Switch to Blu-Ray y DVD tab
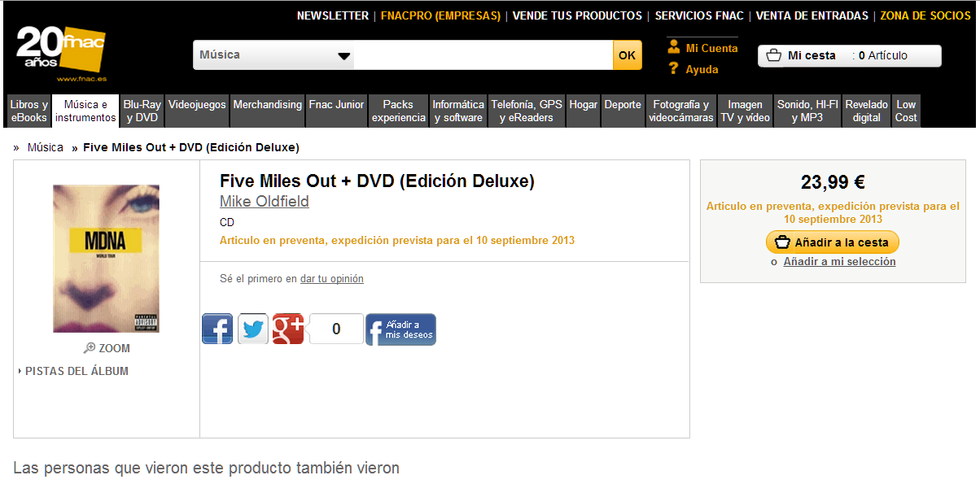 [142, 111]
